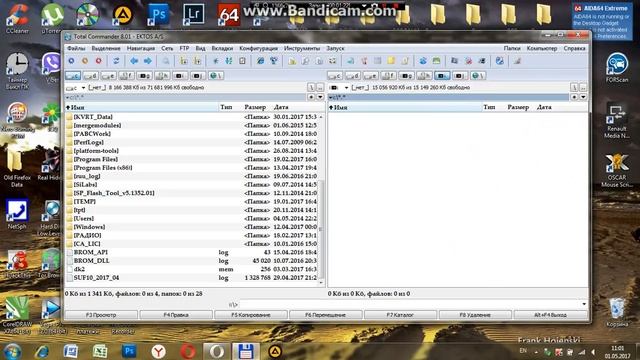The image size is (640, 360).
Task: Click the F3 Просмотр button
Action: tap(101, 315)
